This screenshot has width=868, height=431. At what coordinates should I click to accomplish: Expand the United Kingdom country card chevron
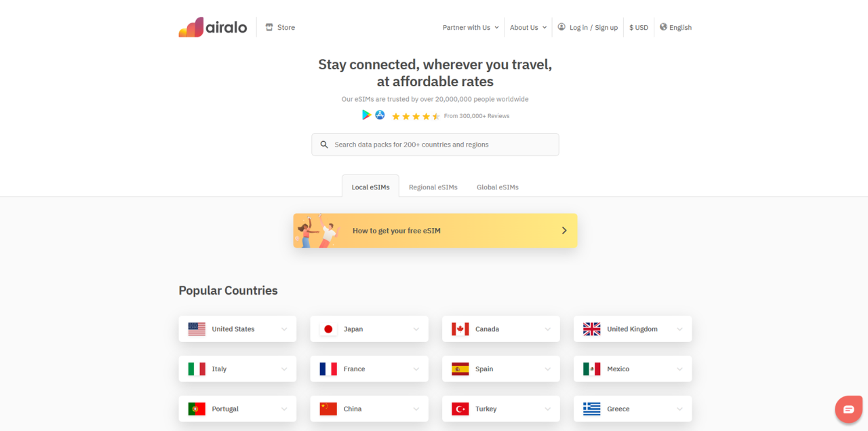(679, 329)
